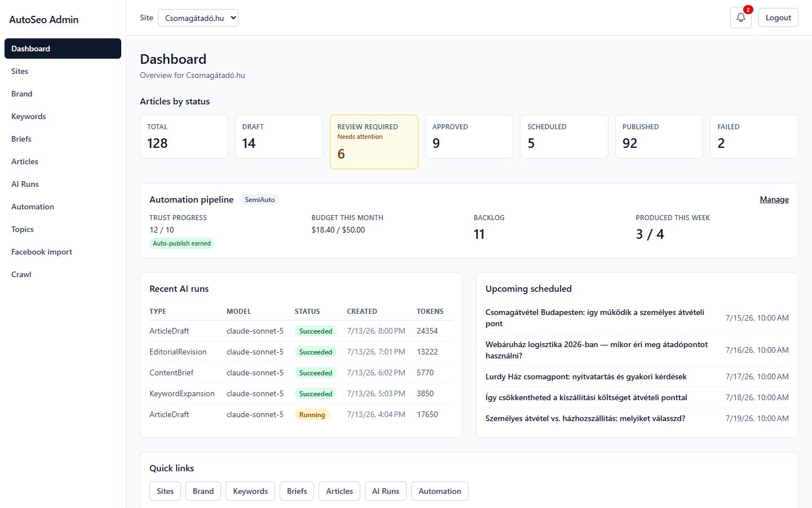The height and width of the screenshot is (508, 812).
Task: Select the ArticleDraft run from 8:00 PM
Action: [x=301, y=331]
